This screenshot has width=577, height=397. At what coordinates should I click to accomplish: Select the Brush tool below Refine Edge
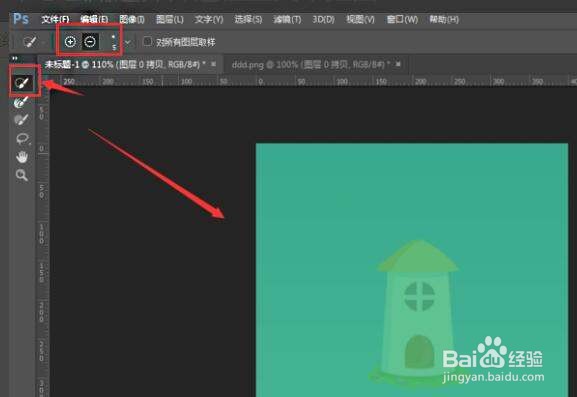(21, 120)
